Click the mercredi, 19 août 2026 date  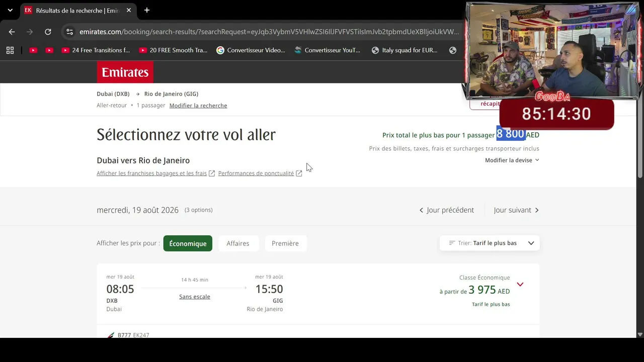pos(137,210)
